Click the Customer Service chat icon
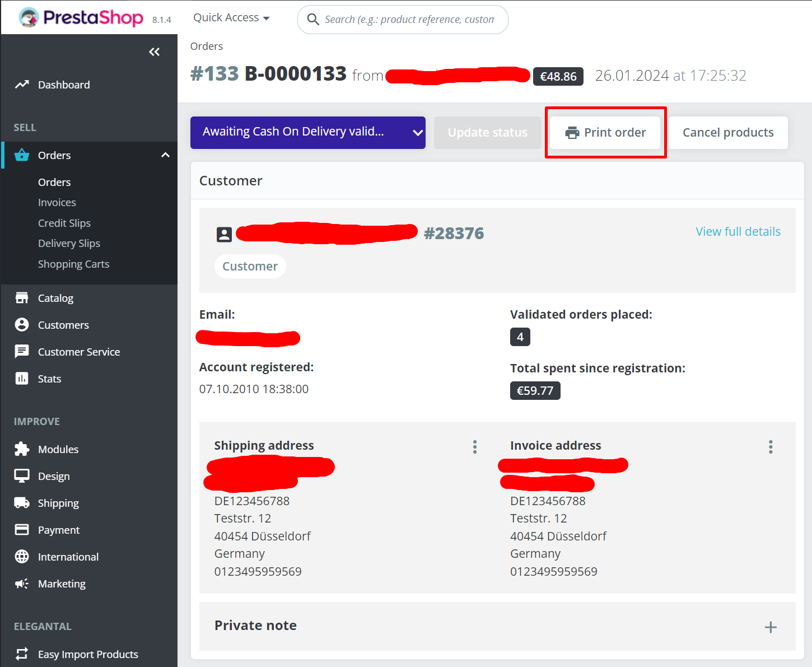 click(22, 352)
